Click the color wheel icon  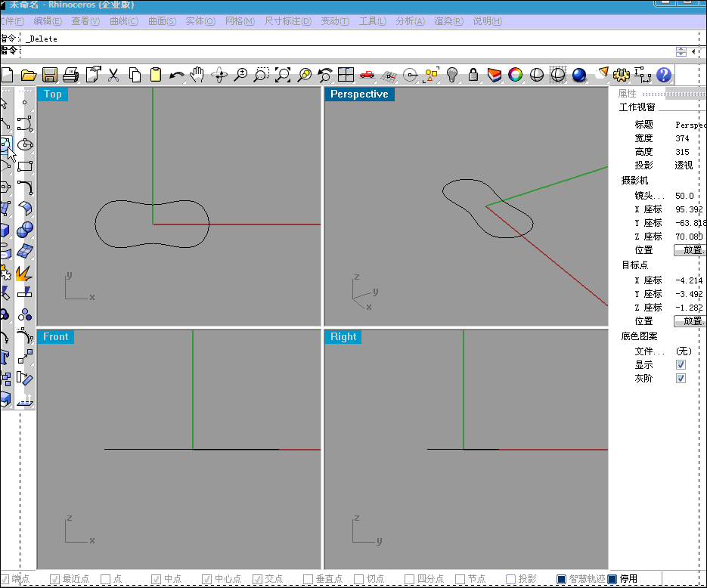(x=515, y=75)
